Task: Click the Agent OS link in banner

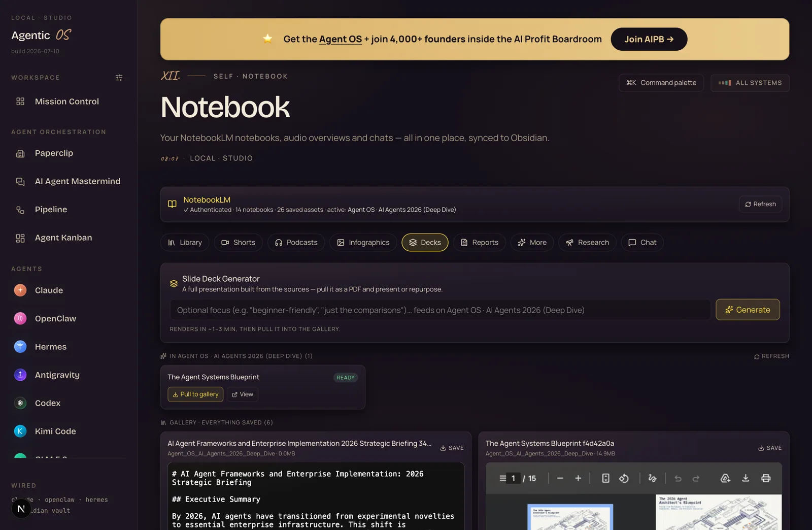Action: (x=340, y=39)
